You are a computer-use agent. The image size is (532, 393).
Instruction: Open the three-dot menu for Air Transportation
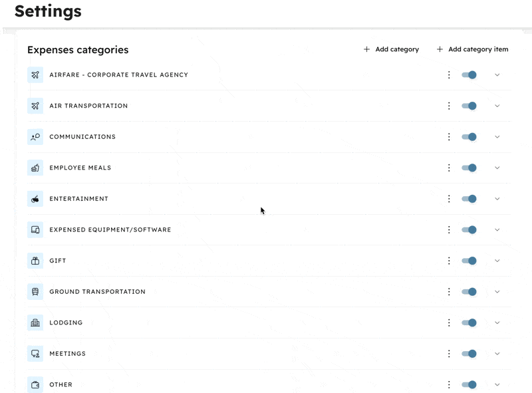point(449,106)
